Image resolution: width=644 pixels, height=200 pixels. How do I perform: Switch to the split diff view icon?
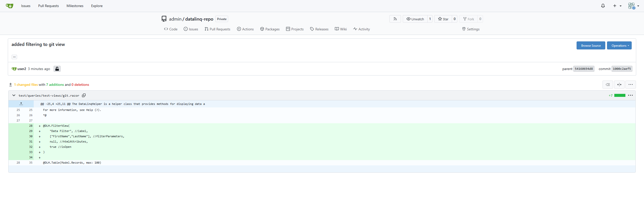click(x=619, y=85)
